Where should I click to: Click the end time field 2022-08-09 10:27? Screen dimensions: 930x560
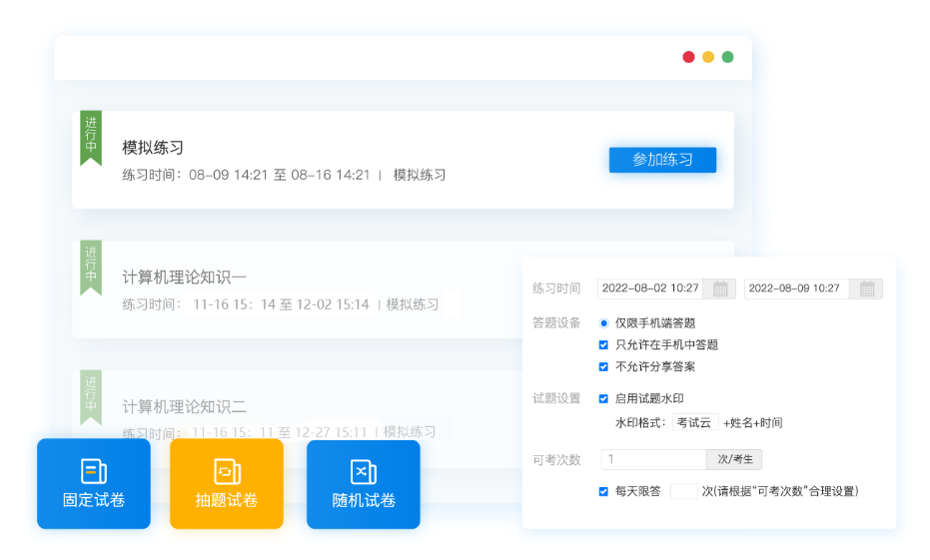(796, 288)
